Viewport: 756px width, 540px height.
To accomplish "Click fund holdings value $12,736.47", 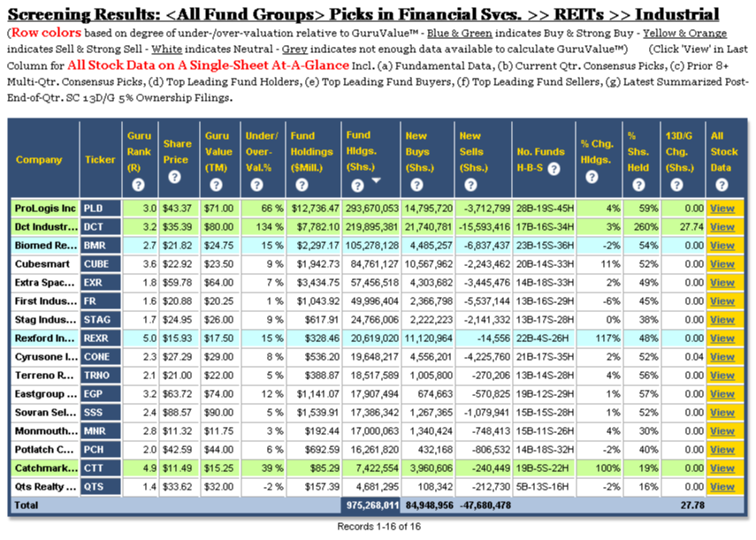I will [x=316, y=209].
